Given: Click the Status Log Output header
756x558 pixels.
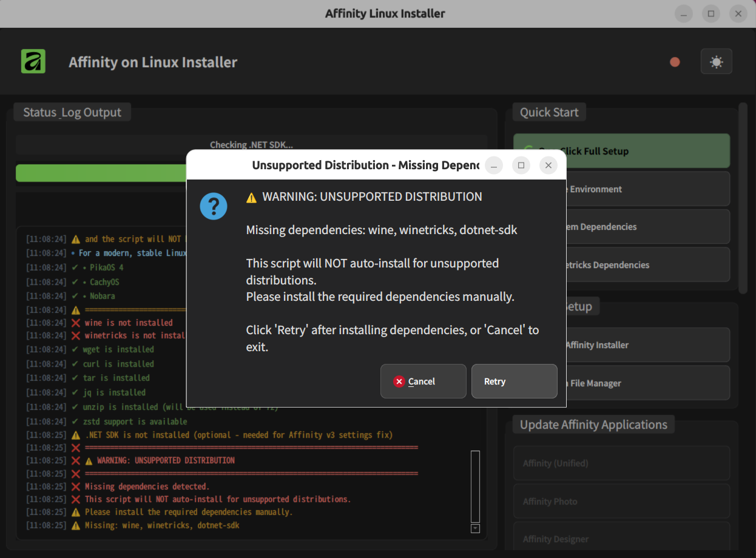Looking at the screenshot, I should click(x=72, y=112).
